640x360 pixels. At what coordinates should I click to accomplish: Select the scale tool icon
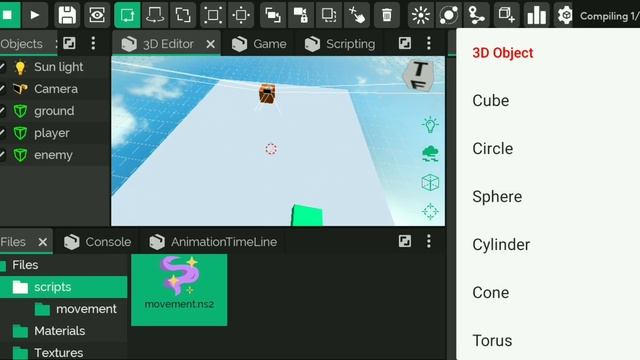click(183, 15)
